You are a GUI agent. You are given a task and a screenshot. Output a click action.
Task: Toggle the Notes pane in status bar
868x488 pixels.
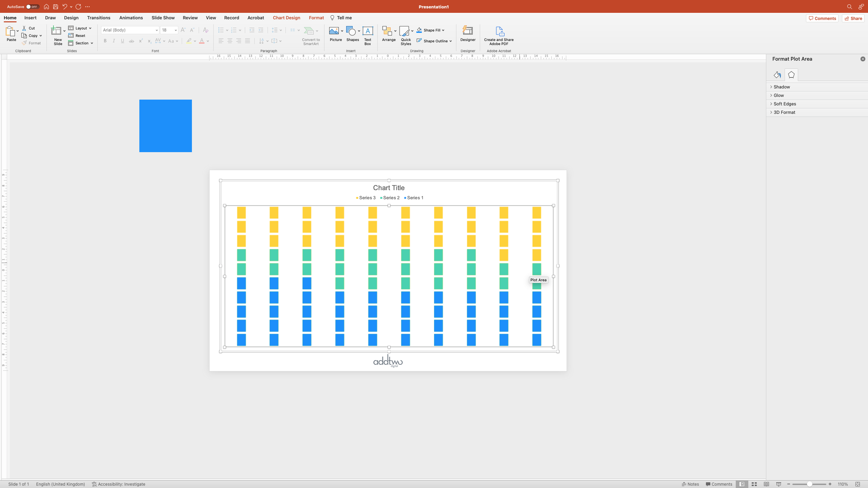point(690,484)
